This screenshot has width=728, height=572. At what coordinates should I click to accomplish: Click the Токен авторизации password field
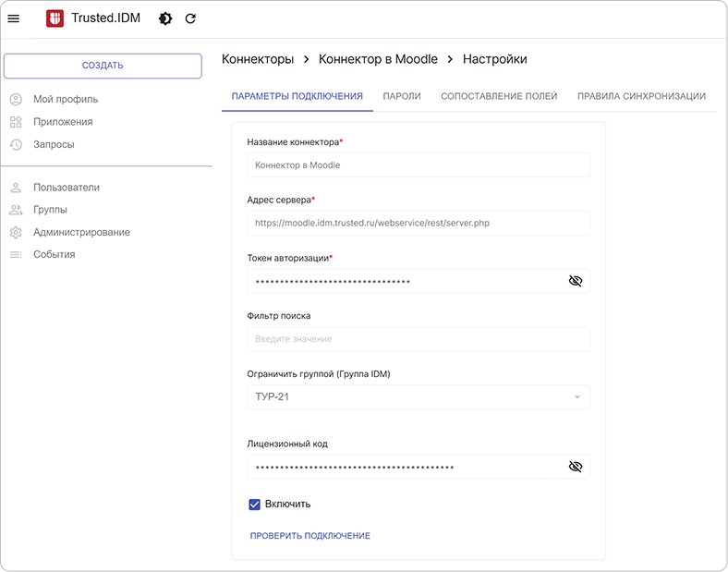coord(419,281)
